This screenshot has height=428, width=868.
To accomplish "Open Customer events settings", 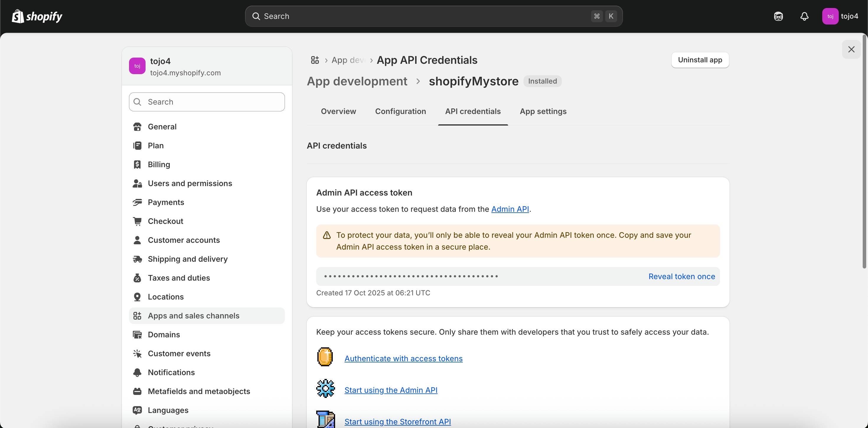I will click(x=179, y=353).
